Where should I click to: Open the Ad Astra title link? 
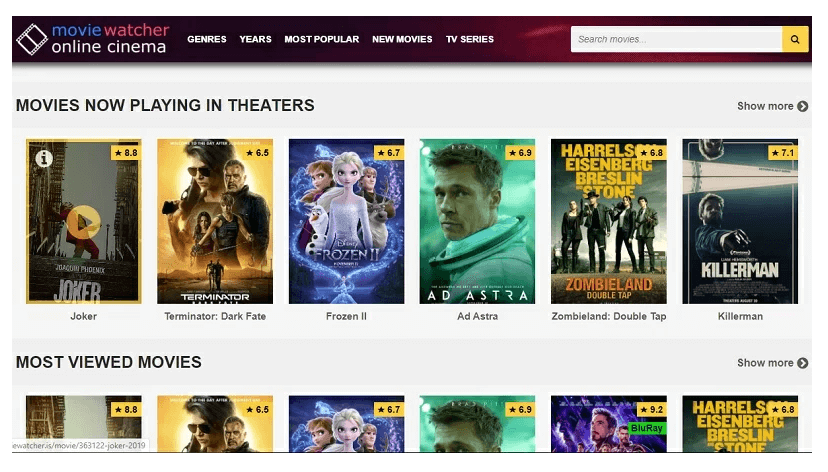pos(477,316)
